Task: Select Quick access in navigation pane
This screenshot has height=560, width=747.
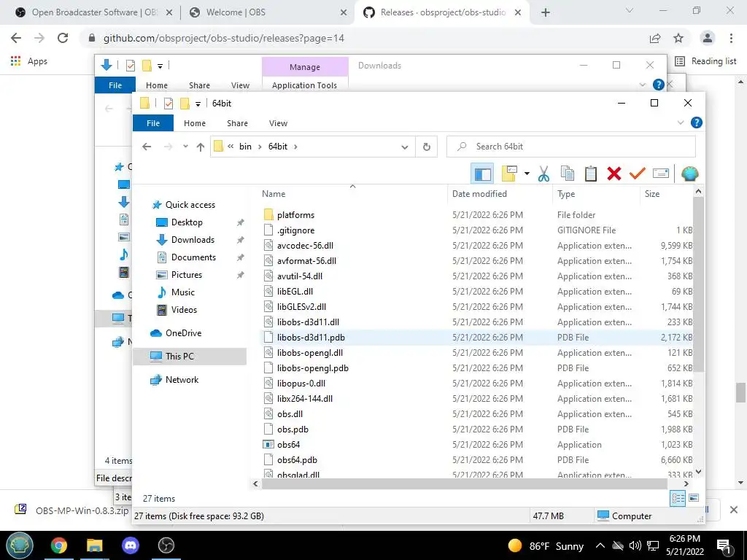Action: [x=190, y=205]
